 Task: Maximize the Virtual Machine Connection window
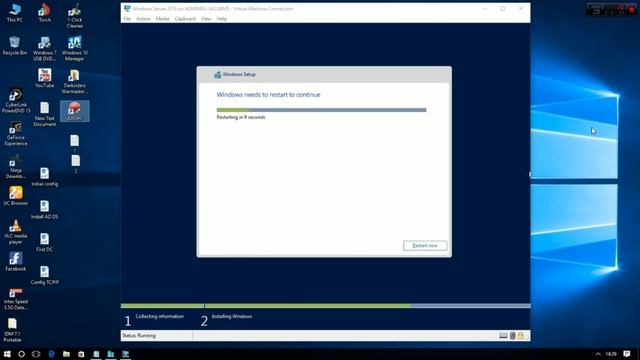coord(503,9)
